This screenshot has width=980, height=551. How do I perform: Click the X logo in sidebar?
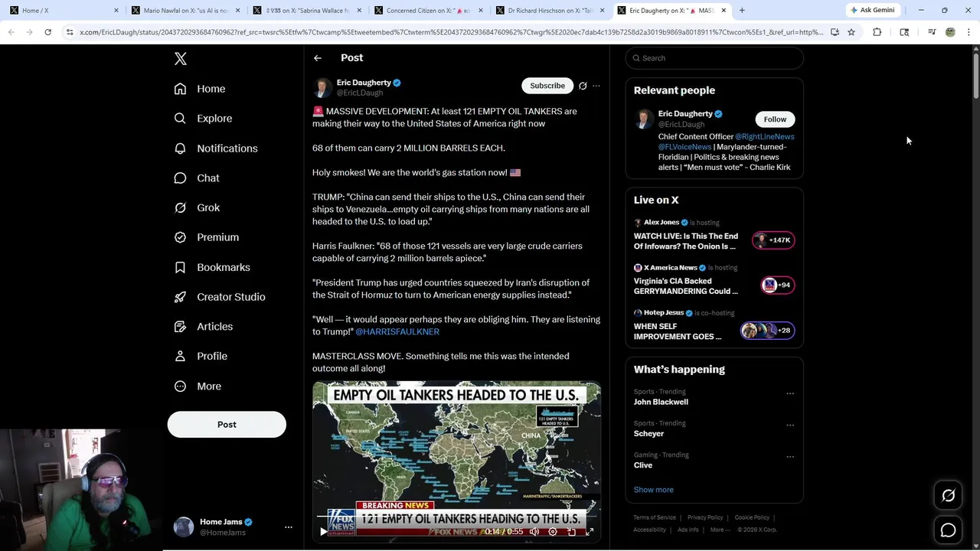point(180,59)
